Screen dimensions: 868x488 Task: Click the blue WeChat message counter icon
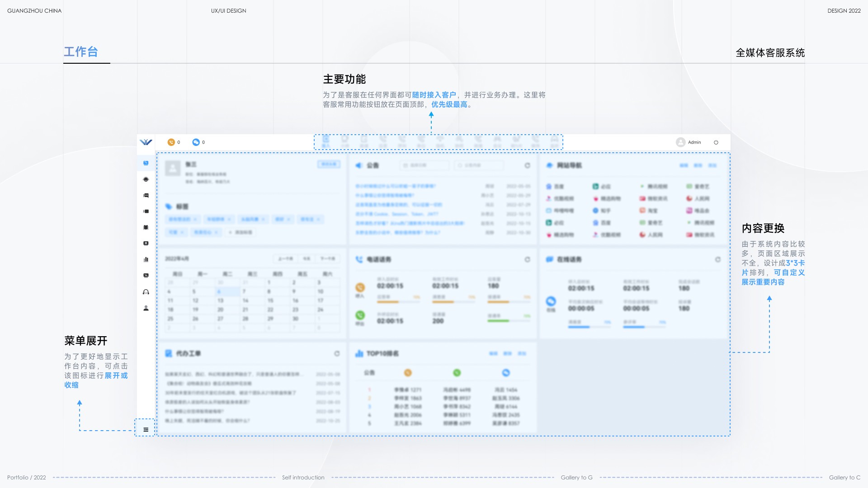tap(196, 142)
